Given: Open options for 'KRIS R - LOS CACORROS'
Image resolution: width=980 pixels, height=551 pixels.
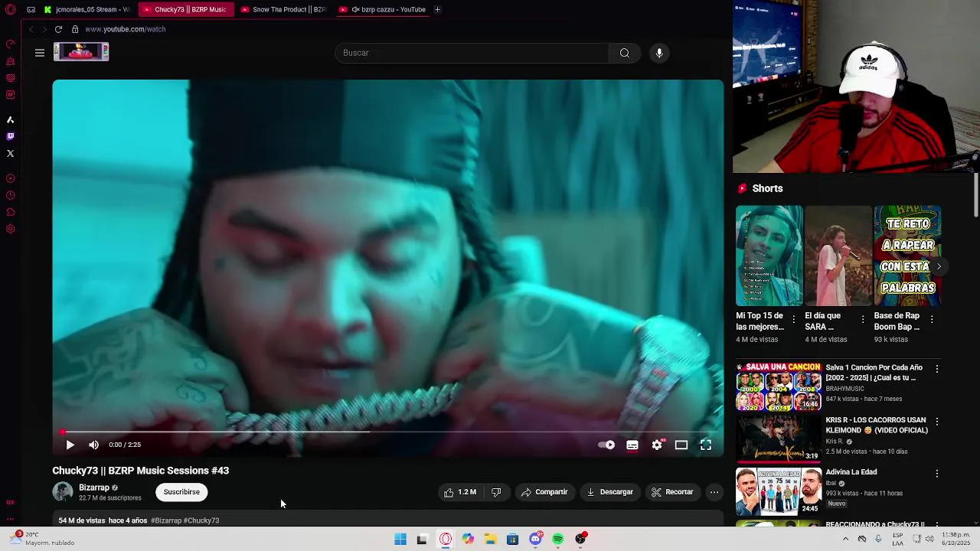Looking at the screenshot, I should [x=936, y=422].
